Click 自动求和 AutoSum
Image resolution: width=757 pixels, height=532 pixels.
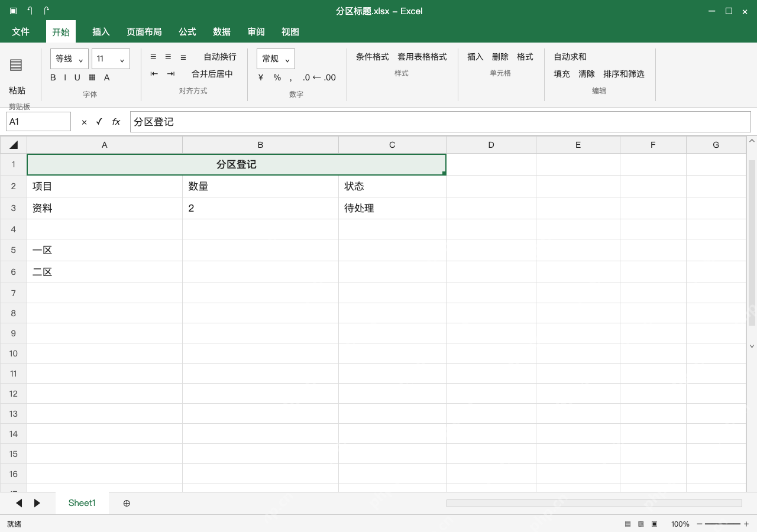click(x=570, y=57)
